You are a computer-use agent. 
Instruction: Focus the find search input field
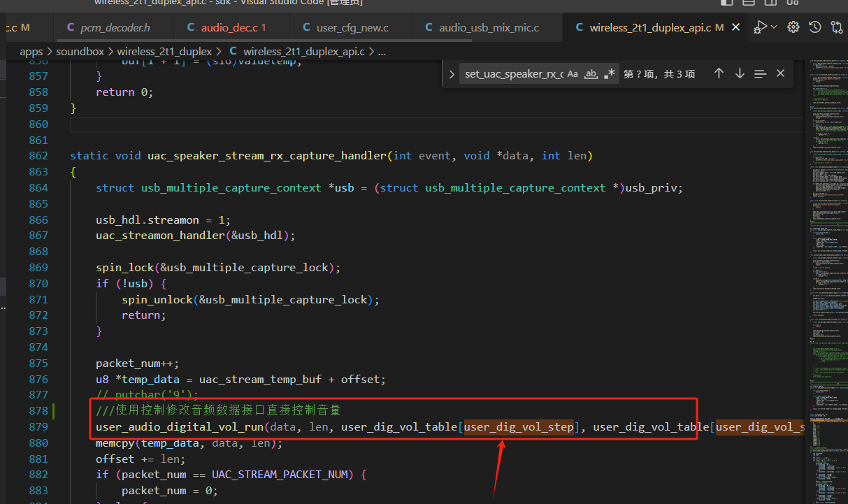click(513, 74)
